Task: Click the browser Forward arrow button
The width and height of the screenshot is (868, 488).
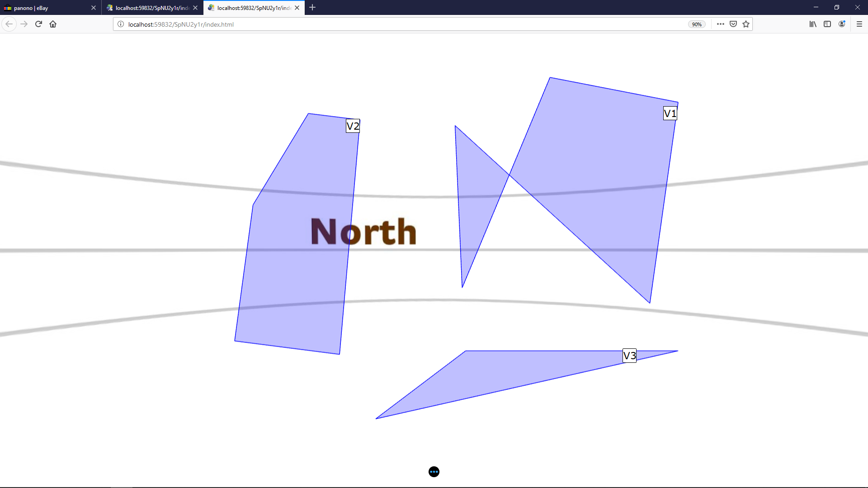Action: tap(24, 24)
